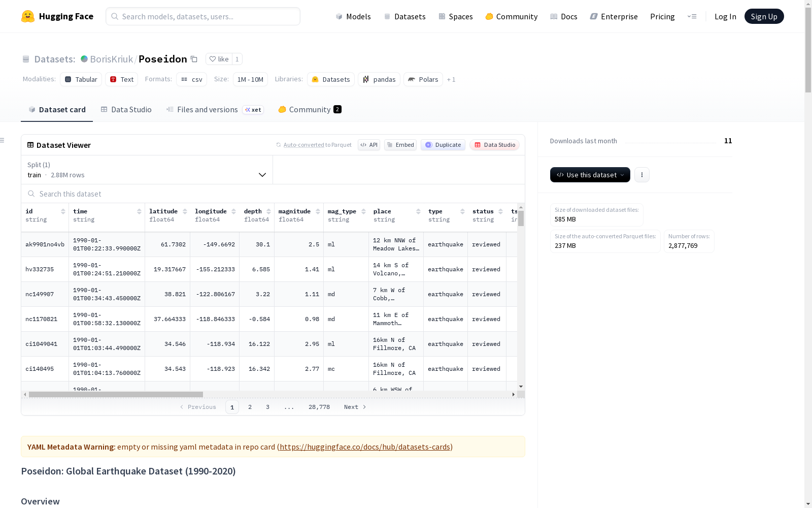Select the ak9901no4vb id cell
The height and width of the screenshot is (508, 812).
pos(45,244)
